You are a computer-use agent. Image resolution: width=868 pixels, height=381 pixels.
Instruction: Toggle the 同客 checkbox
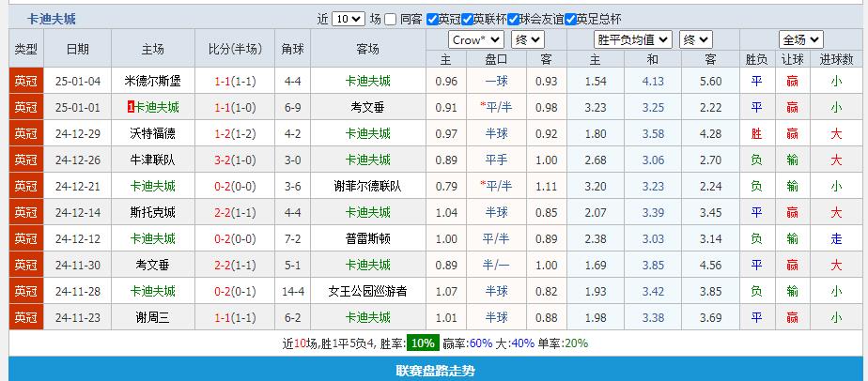(x=390, y=19)
